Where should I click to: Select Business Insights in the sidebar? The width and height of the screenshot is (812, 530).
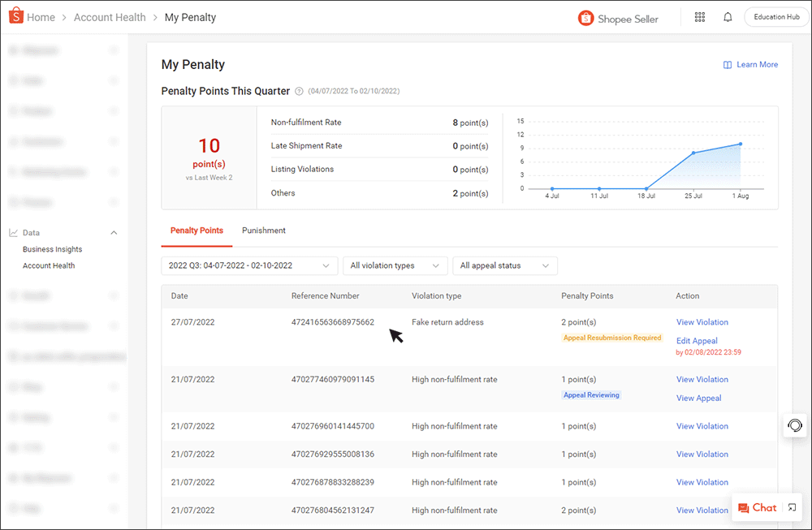tap(50, 249)
